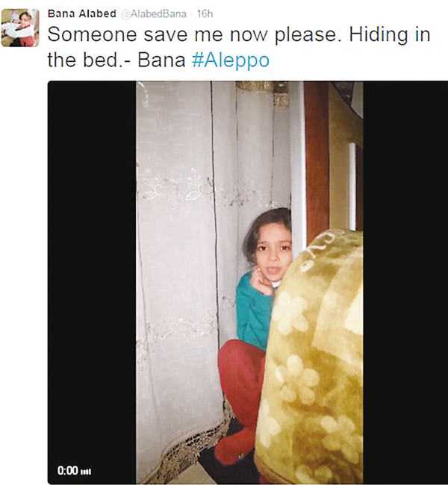Click the "Hiding in" words of the tweet
448x485 pixels.
click(x=390, y=34)
